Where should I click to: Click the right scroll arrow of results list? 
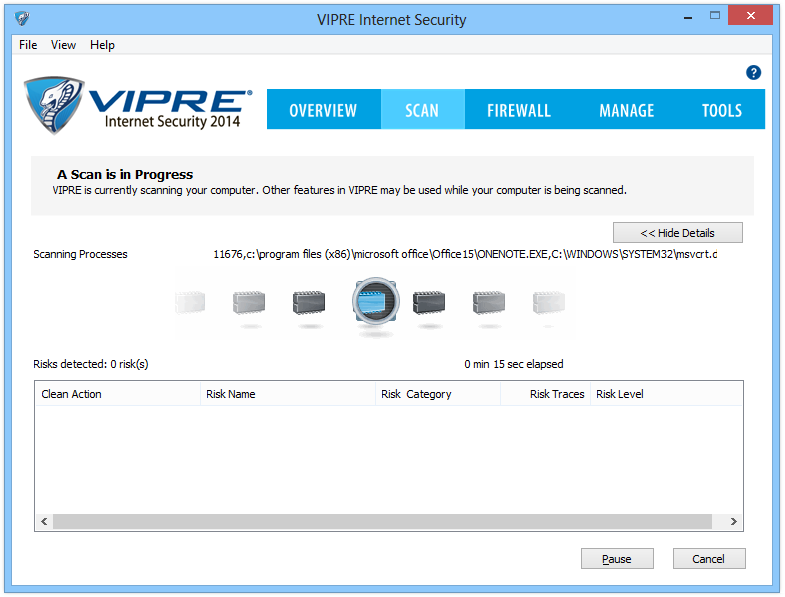pos(733,522)
